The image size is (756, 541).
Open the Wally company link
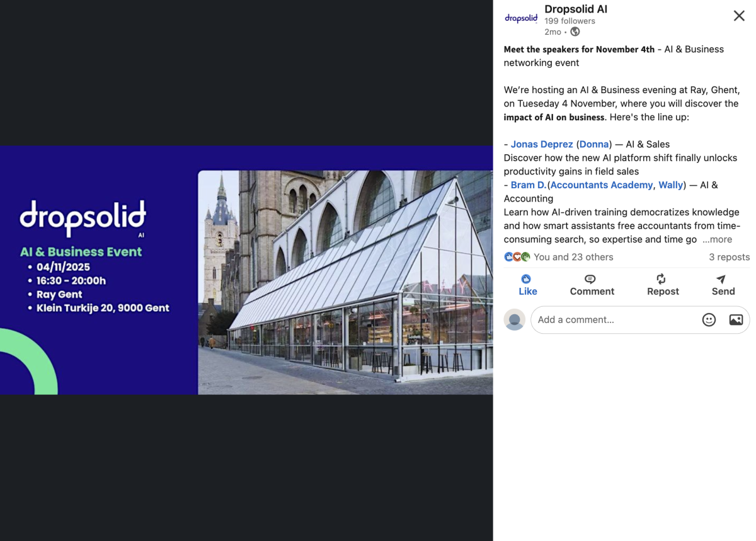[671, 185]
